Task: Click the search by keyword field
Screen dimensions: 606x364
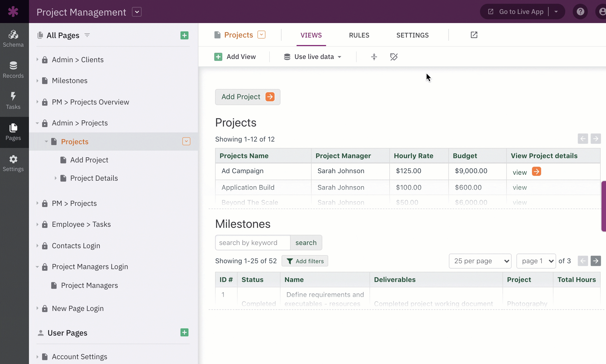Action: pyautogui.click(x=253, y=243)
